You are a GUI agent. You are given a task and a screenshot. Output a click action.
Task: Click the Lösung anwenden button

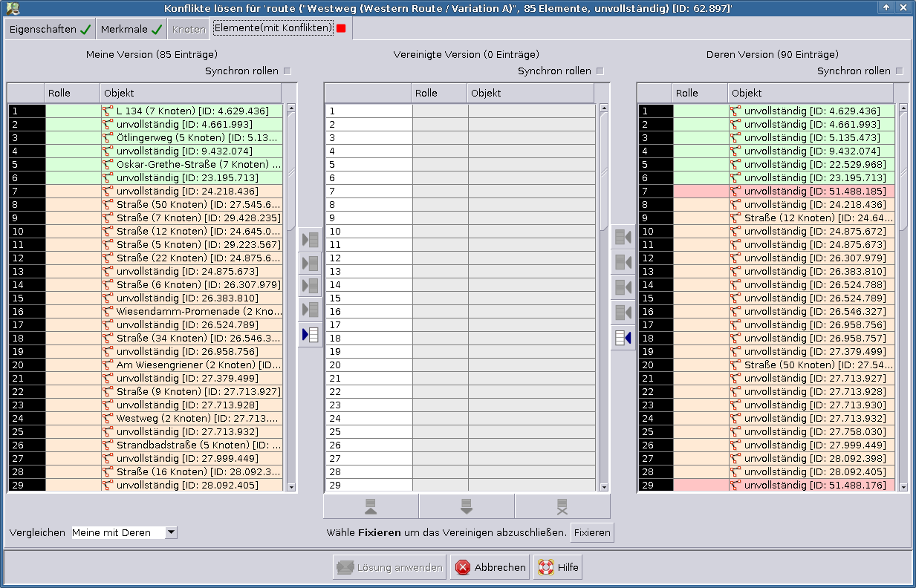point(390,567)
